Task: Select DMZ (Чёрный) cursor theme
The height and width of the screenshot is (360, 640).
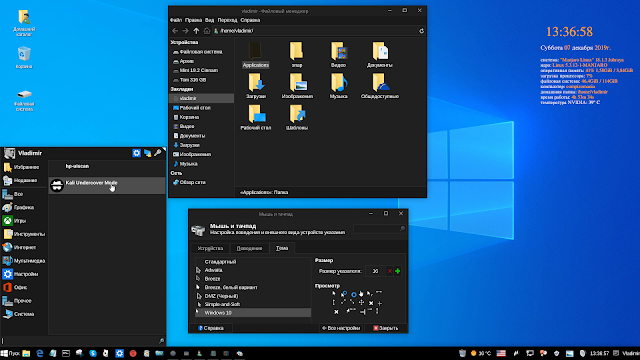Action: [253, 296]
